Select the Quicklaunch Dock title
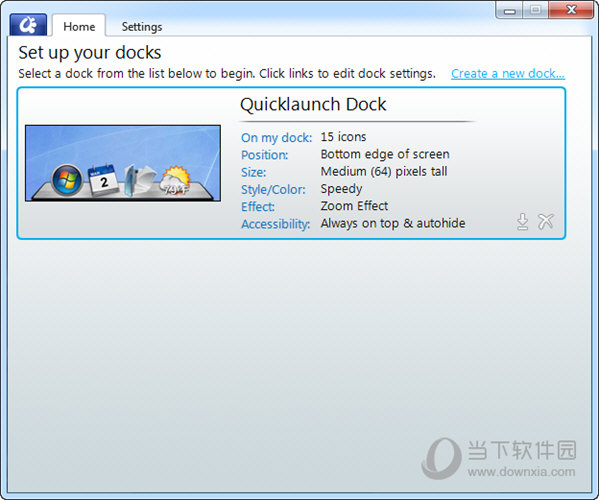Image resolution: width=599 pixels, height=500 pixels. [313, 104]
